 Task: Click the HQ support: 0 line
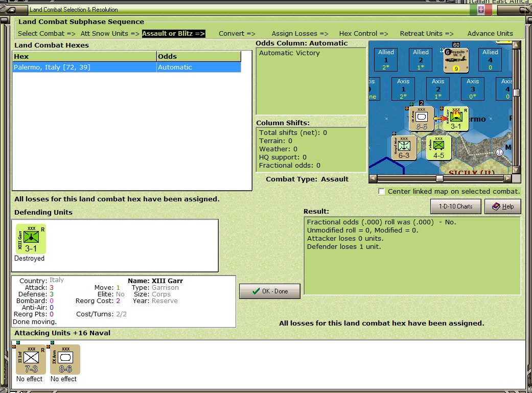(283, 157)
